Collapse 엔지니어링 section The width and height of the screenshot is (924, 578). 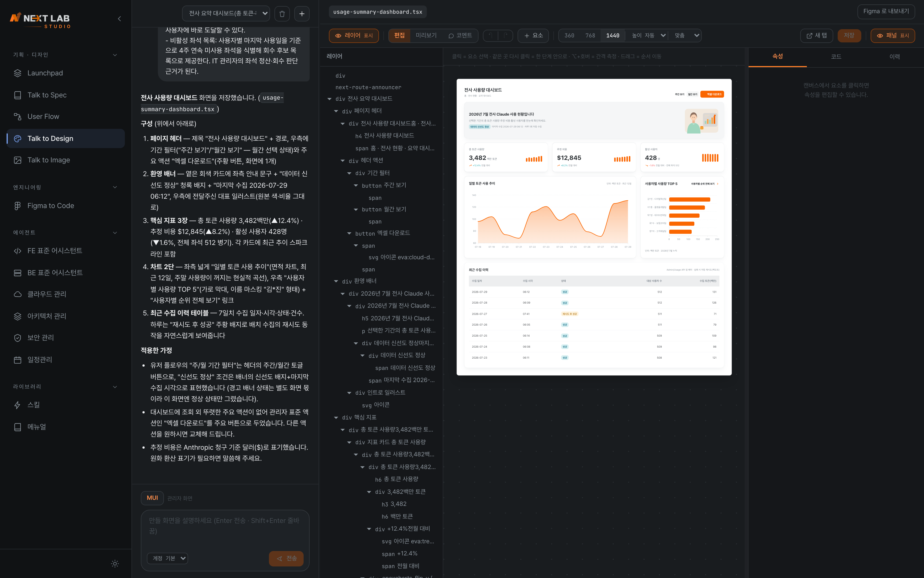(x=65, y=187)
